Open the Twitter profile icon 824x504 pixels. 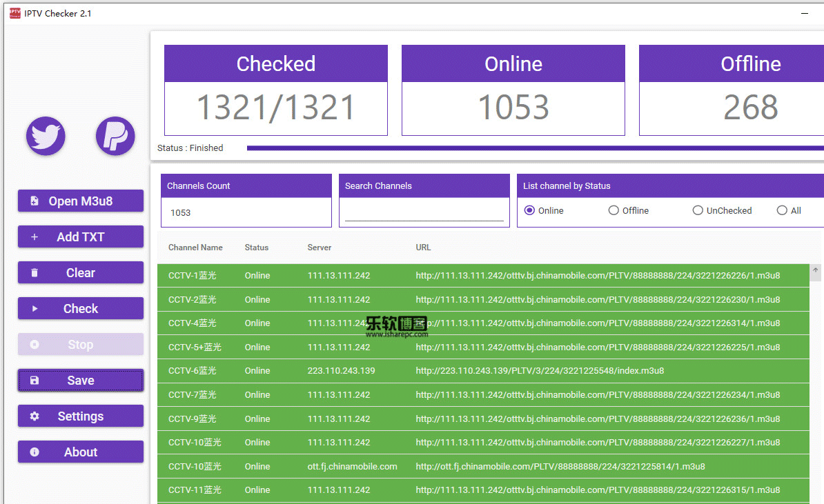tap(46, 136)
